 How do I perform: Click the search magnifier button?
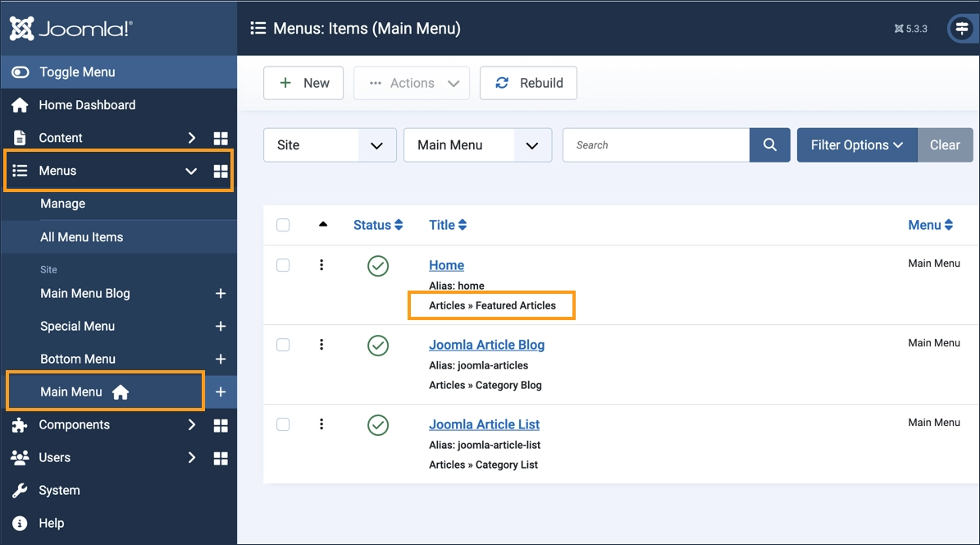tap(769, 144)
